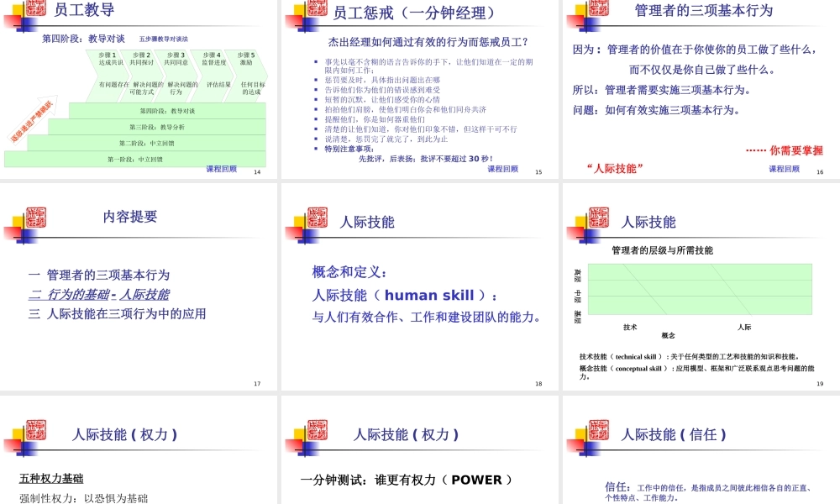Select the 人际技能(权力) slide with 一分钟测试
The height and width of the screenshot is (504, 840).
(x=419, y=449)
